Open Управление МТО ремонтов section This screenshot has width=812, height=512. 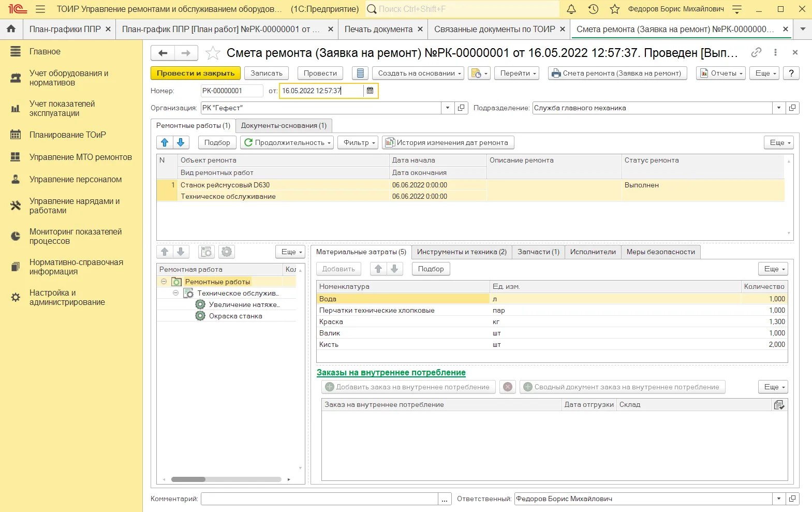click(81, 157)
